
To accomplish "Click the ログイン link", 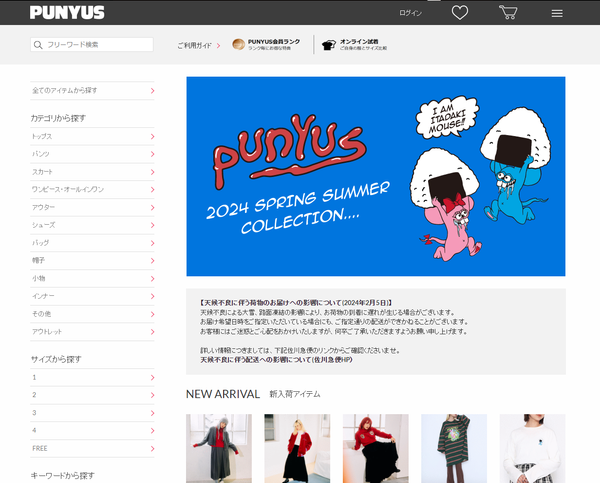I will click(x=410, y=13).
